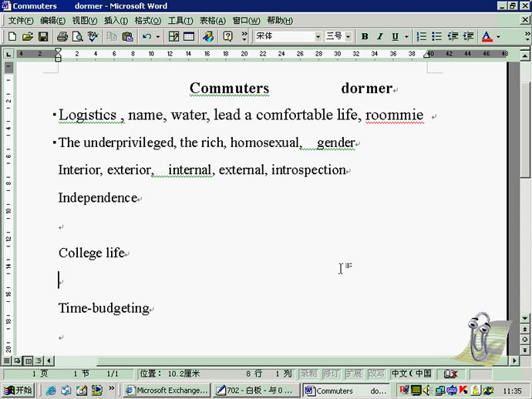Open the font name dropdown
This screenshot has width=532, height=399.
pyautogui.click(x=318, y=37)
